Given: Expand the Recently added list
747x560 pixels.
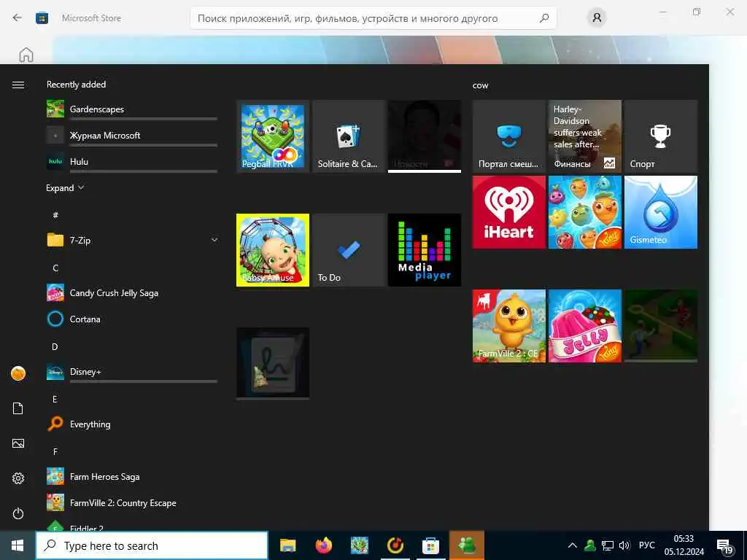Looking at the screenshot, I should click(x=65, y=188).
